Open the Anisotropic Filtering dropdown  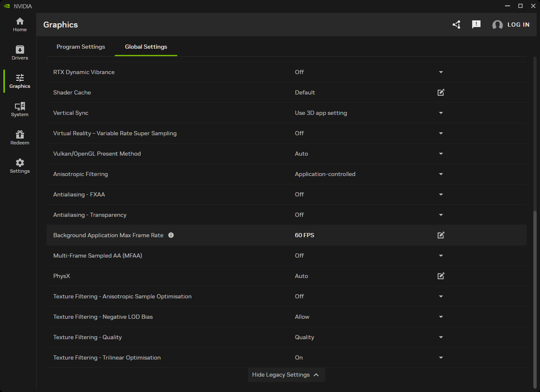click(441, 174)
